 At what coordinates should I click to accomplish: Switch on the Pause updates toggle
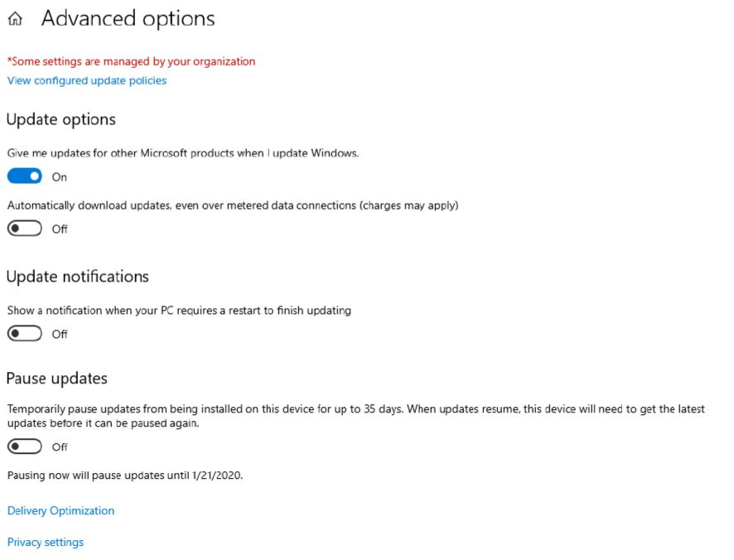click(24, 447)
